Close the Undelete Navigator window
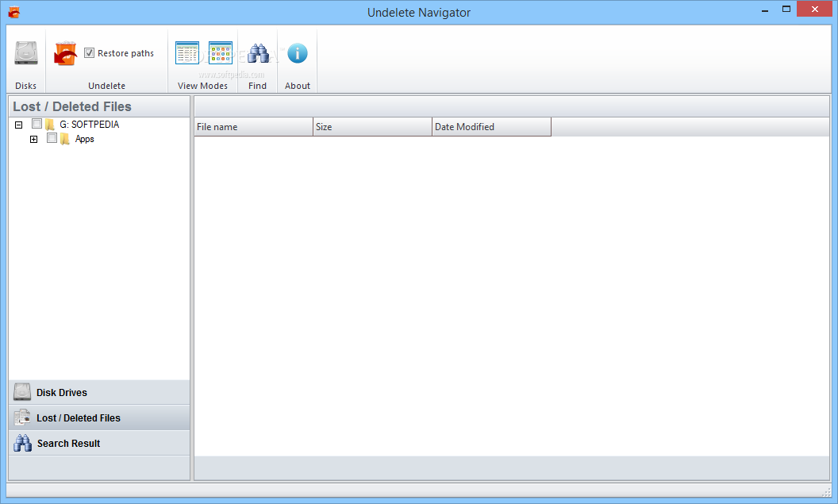838x504 pixels. pyautogui.click(x=814, y=9)
